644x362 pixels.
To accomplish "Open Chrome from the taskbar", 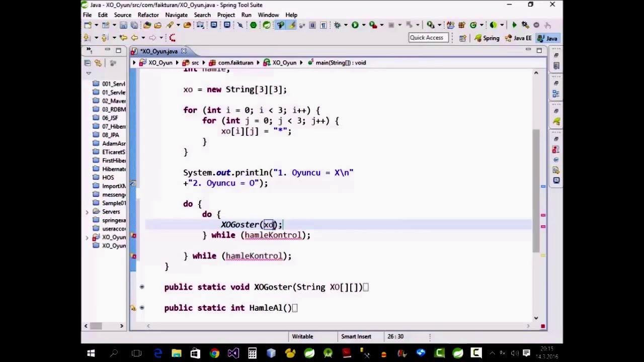I will [214, 353].
